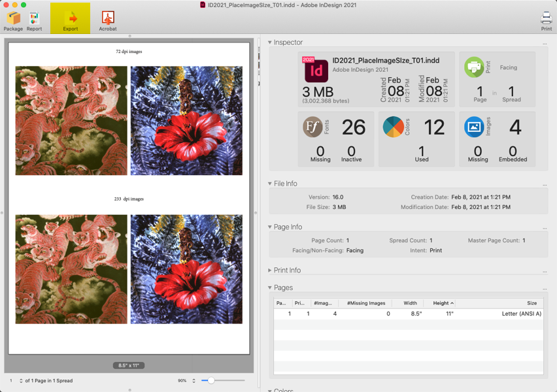Click the Fonts Ff icon
The height and width of the screenshot is (392, 557).
[x=312, y=127]
